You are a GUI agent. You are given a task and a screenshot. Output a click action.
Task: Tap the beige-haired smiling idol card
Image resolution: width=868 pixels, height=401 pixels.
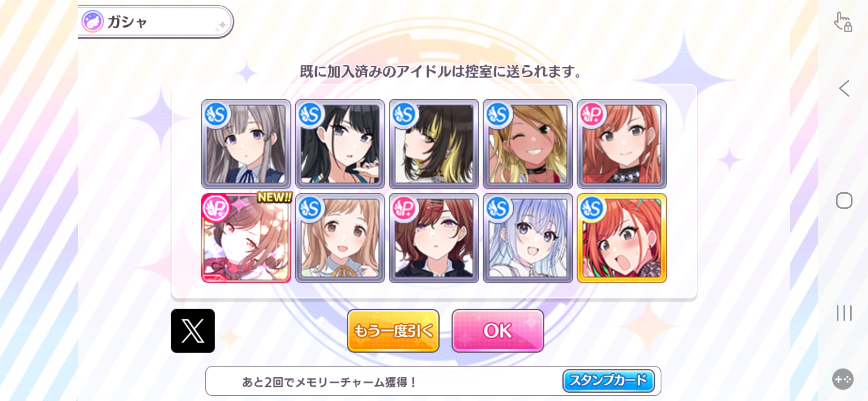click(340, 238)
